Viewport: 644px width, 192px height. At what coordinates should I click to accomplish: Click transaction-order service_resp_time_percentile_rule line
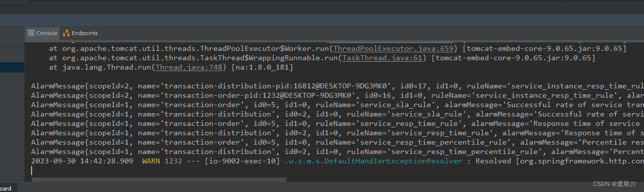coord(337,142)
